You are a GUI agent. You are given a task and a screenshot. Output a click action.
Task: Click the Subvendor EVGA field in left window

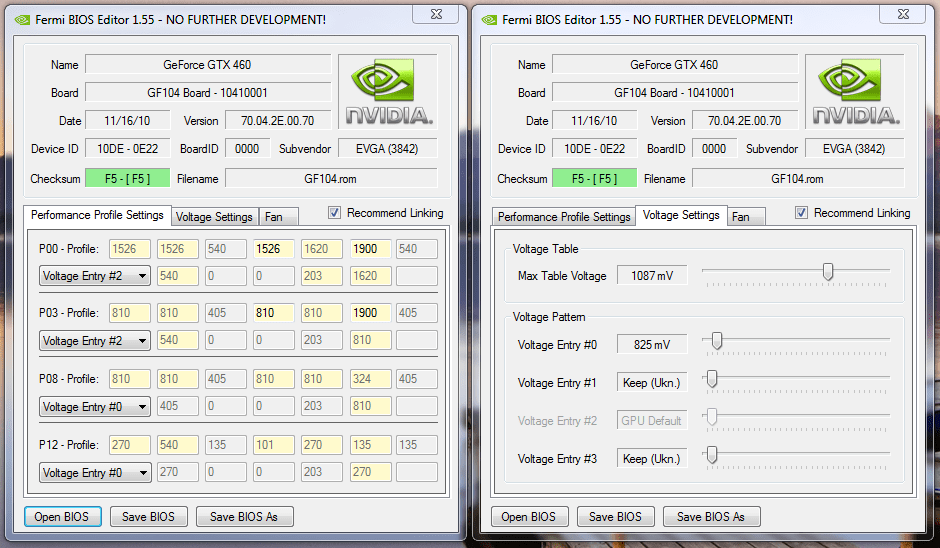point(388,149)
